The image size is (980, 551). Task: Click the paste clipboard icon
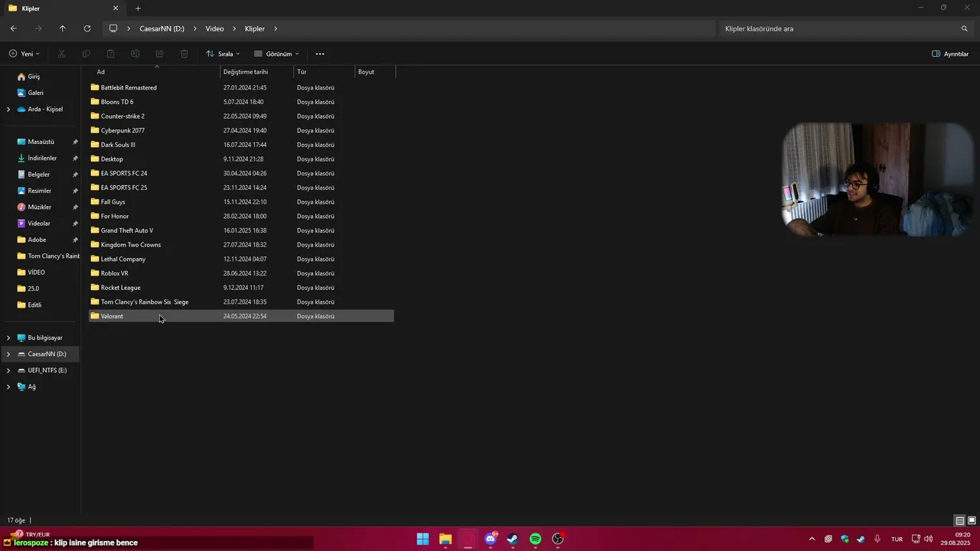pyautogui.click(x=110, y=54)
